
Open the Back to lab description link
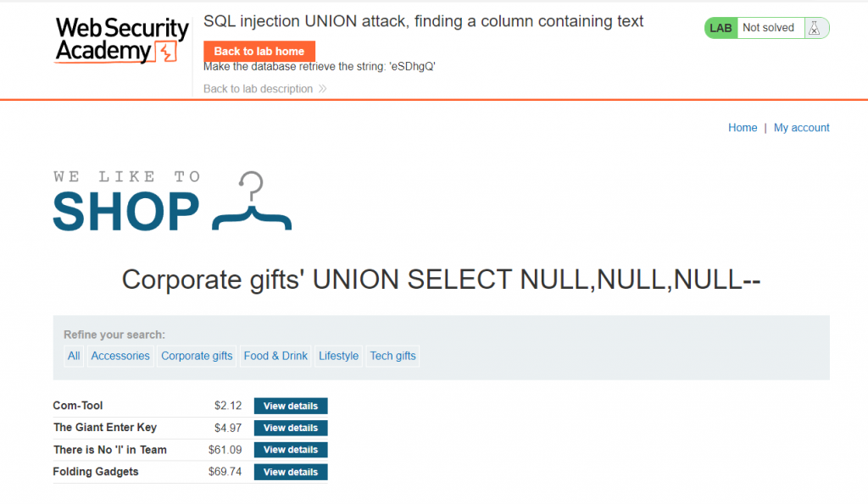(x=258, y=89)
